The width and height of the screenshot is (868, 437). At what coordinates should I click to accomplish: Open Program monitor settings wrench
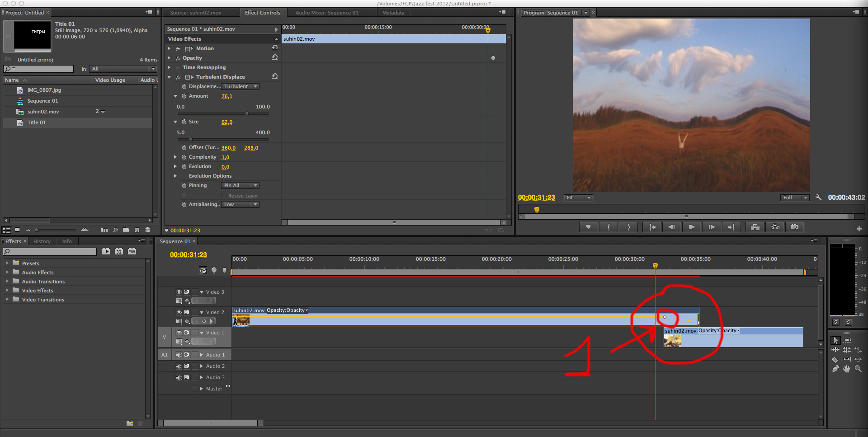point(818,197)
